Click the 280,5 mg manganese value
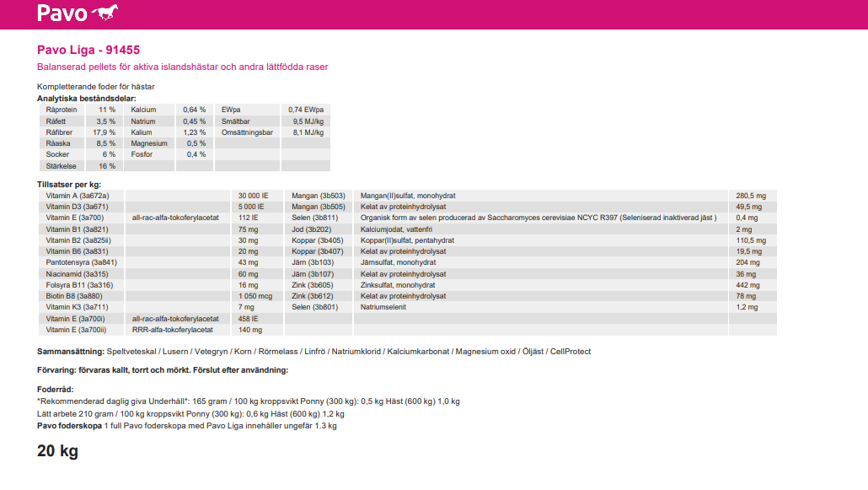This screenshot has width=868, height=490. (x=751, y=196)
